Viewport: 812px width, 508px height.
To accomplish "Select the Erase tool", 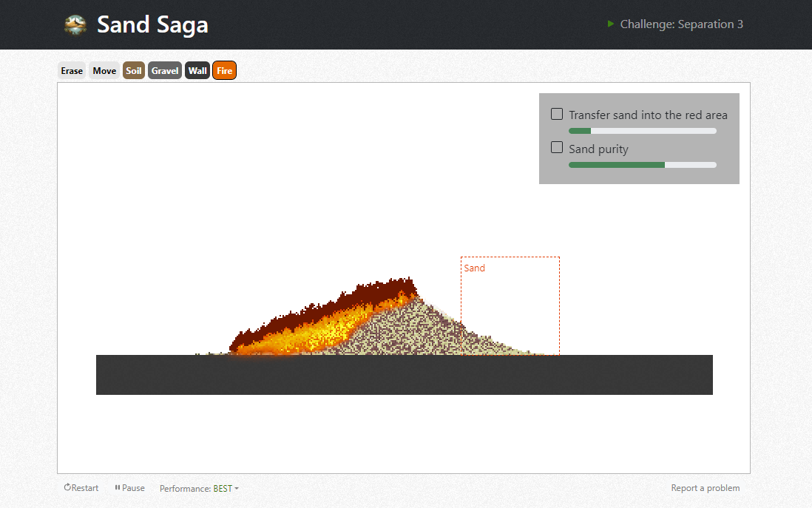I will [72, 71].
